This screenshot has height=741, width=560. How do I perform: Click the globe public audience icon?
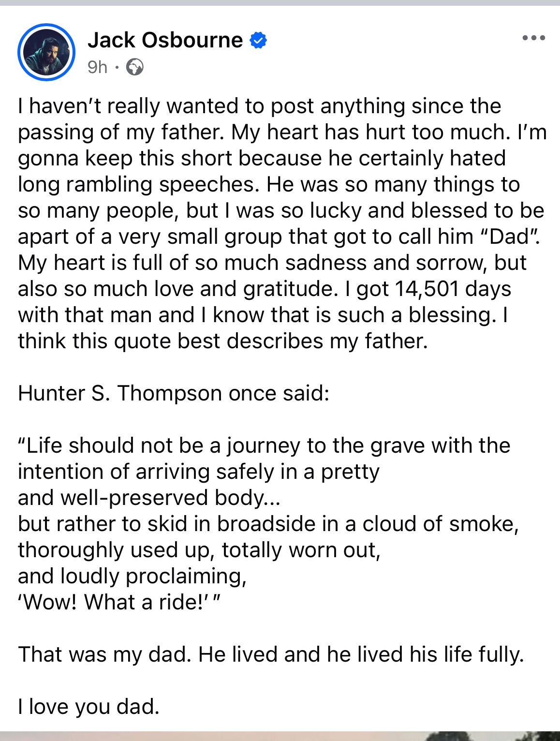pos(134,67)
